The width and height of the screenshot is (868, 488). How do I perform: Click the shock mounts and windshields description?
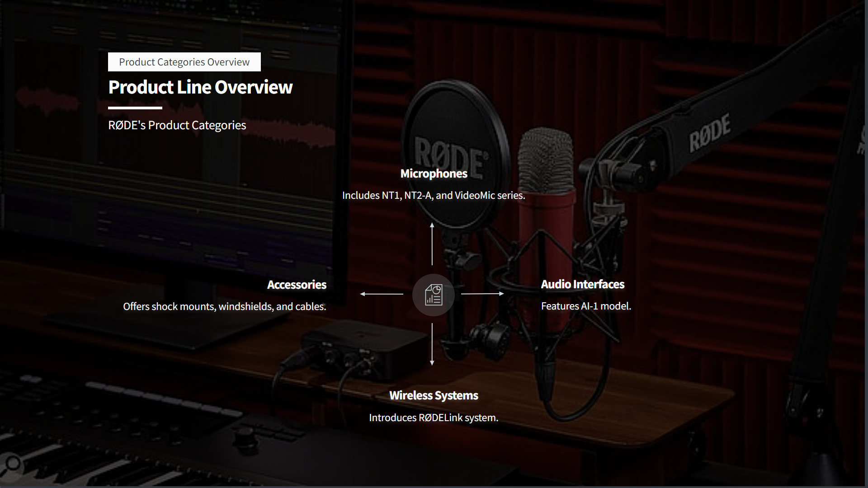click(x=224, y=306)
